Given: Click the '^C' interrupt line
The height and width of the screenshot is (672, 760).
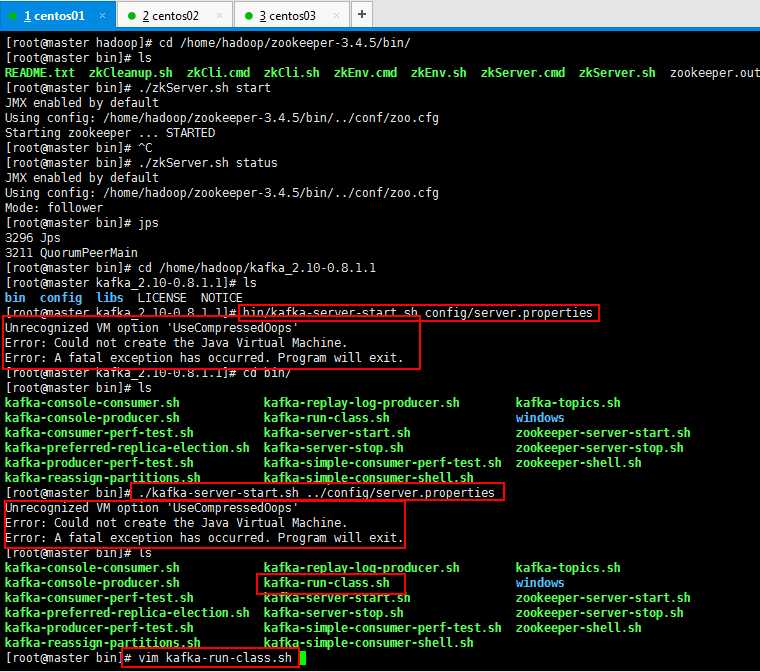Looking at the screenshot, I should click(x=145, y=147).
